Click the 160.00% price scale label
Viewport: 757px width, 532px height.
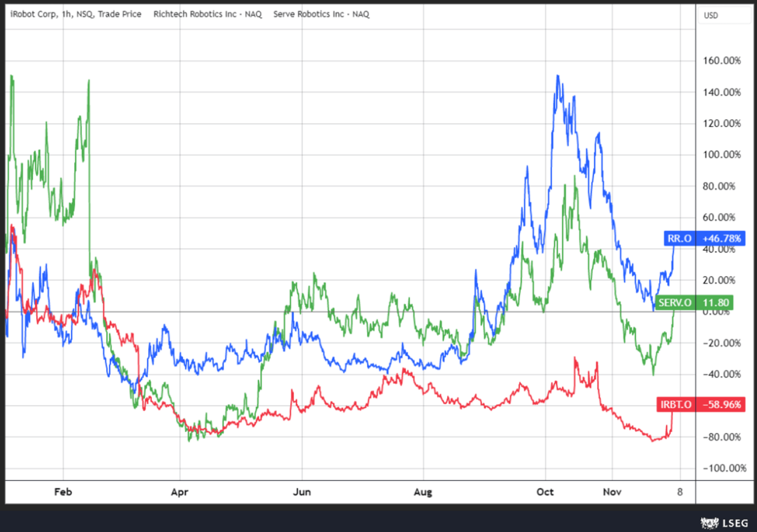[722, 61]
